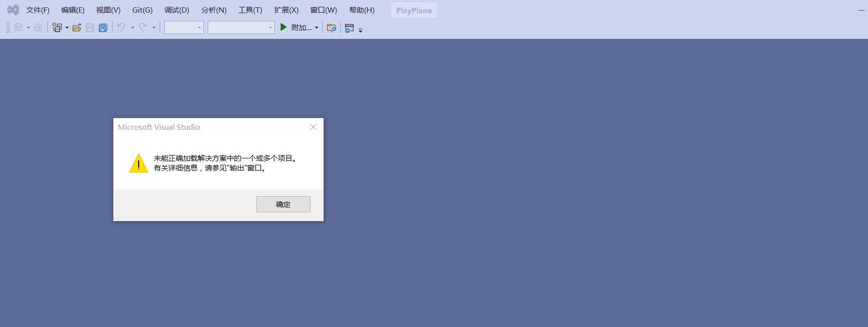Click the text 未能正确加载解决方案中的一个或多个项目。
Viewport: 868px width, 327px height.
[226, 158]
